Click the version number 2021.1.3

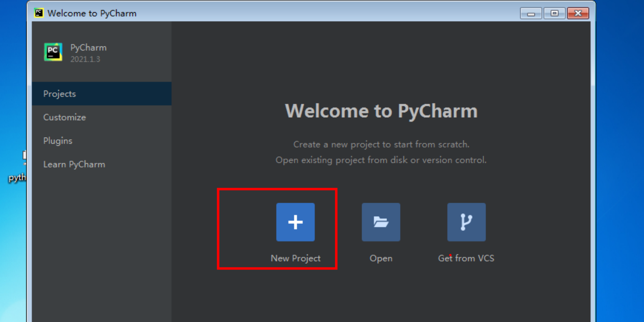(85, 59)
